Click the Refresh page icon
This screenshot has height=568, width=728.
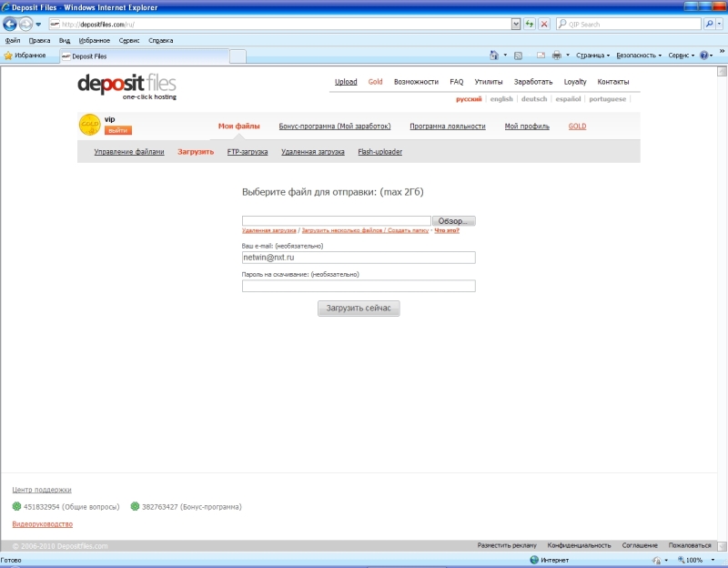click(530, 25)
